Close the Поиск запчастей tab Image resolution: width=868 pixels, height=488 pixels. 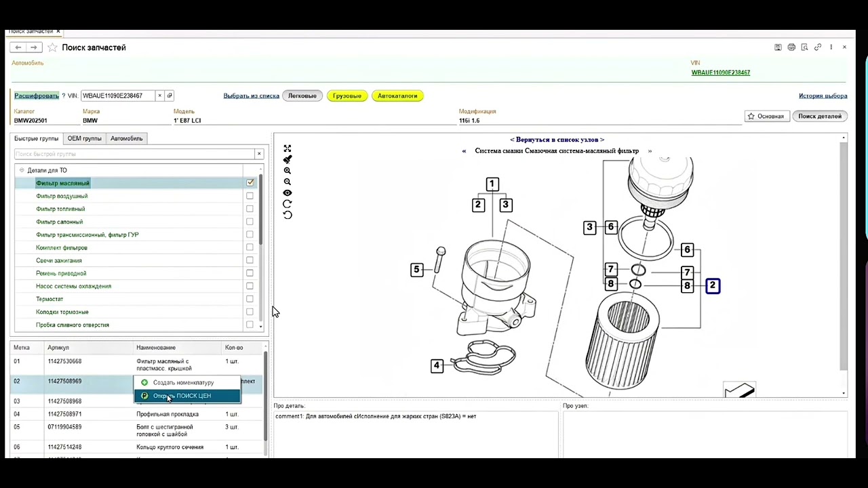coord(58,31)
